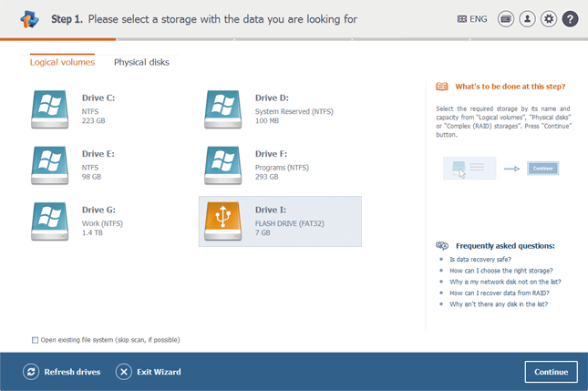
Task: Select the Drive I: USB flash icon
Action: pyautogui.click(x=223, y=221)
